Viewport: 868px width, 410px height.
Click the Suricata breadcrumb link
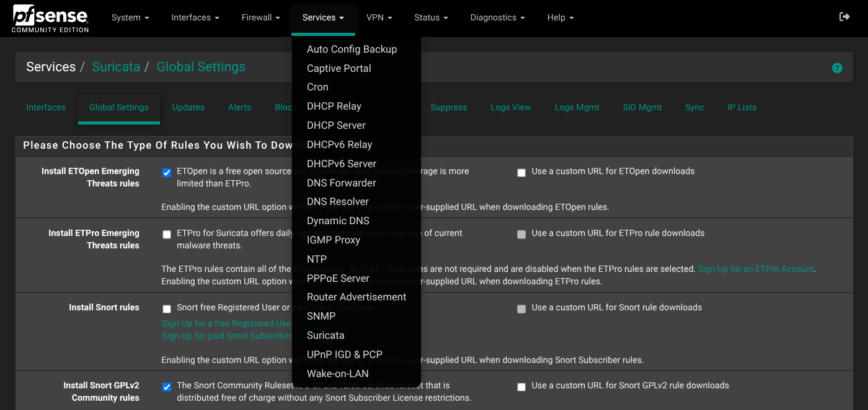point(116,68)
